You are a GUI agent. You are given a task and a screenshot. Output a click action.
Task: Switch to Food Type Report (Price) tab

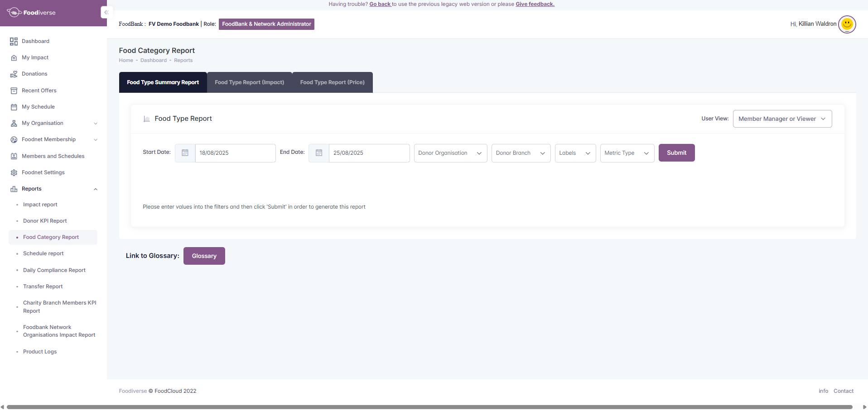[x=332, y=82]
